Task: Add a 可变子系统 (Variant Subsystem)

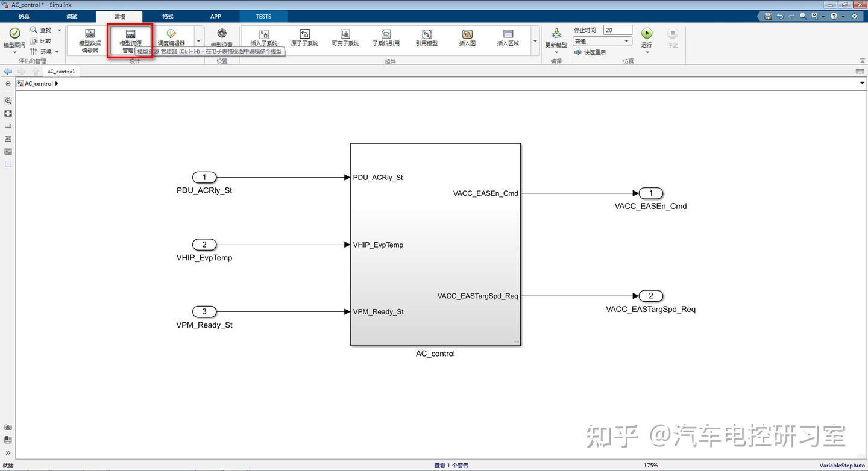Action: tap(345, 38)
